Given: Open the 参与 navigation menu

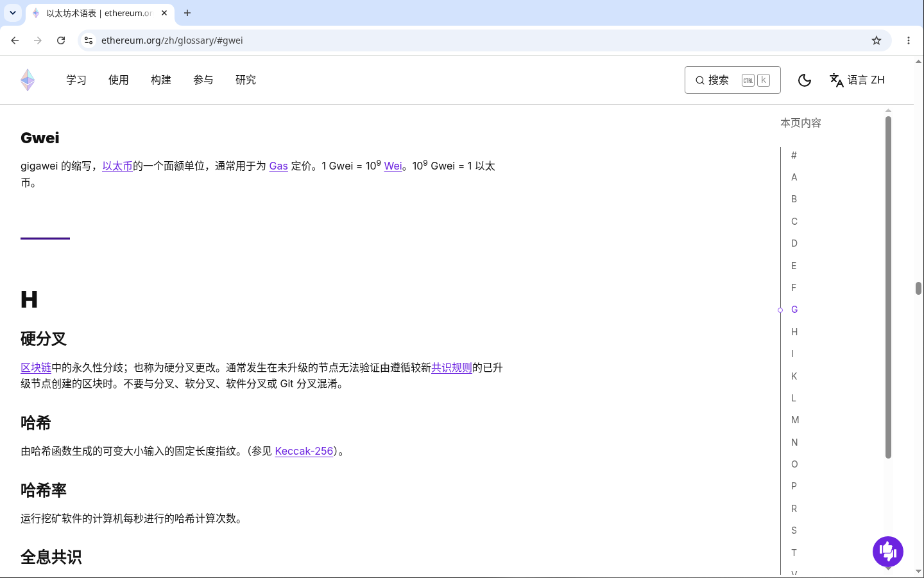Looking at the screenshot, I should coord(203,80).
